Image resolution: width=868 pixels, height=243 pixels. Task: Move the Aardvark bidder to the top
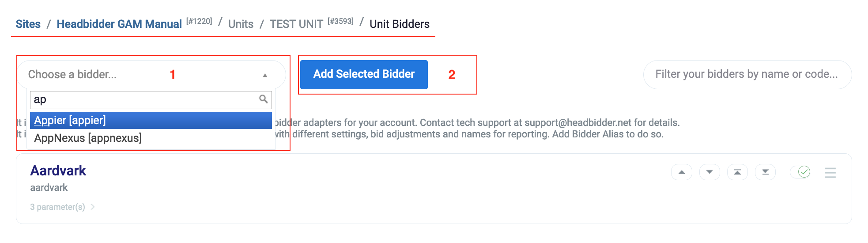coord(737,172)
